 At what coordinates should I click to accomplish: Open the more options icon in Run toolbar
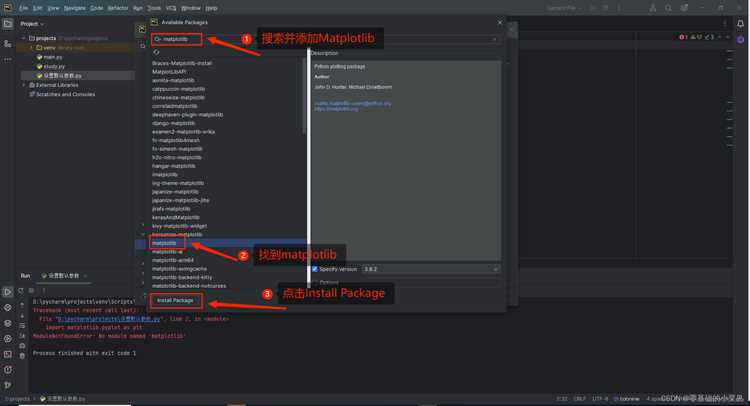pyautogui.click(x=44, y=290)
